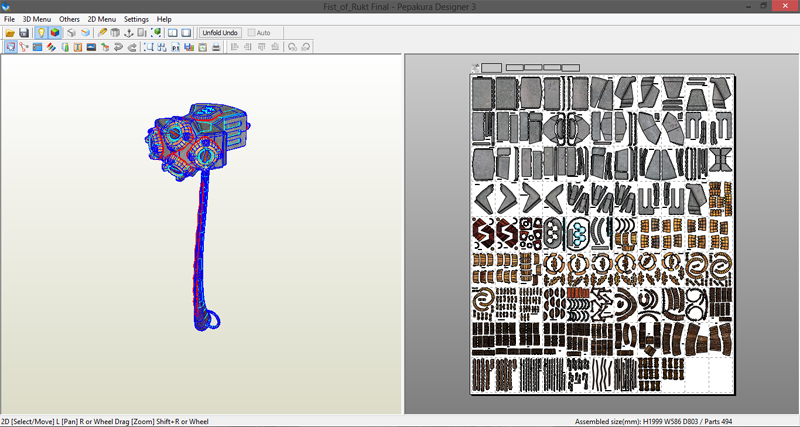This screenshot has width=800, height=427.
Task: Open the Others menu
Action: tap(69, 19)
